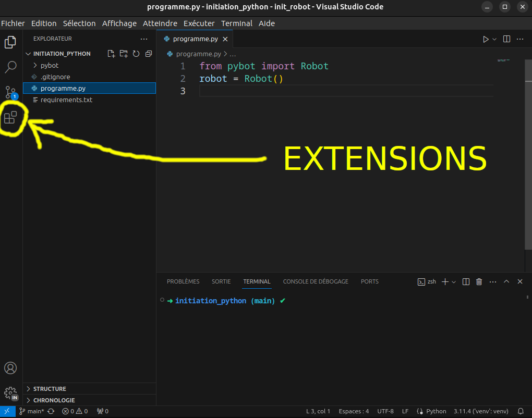Open the Sélection menu
The height and width of the screenshot is (418, 532).
click(x=79, y=23)
